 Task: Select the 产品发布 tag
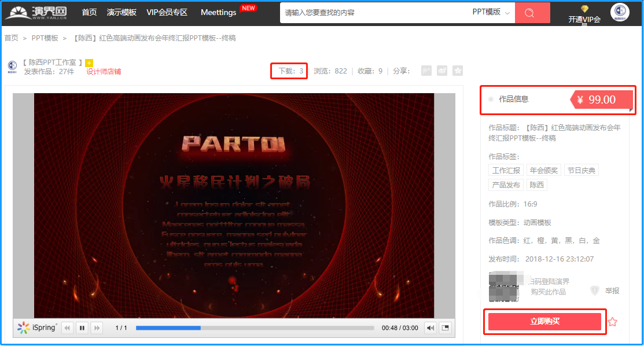tap(506, 185)
